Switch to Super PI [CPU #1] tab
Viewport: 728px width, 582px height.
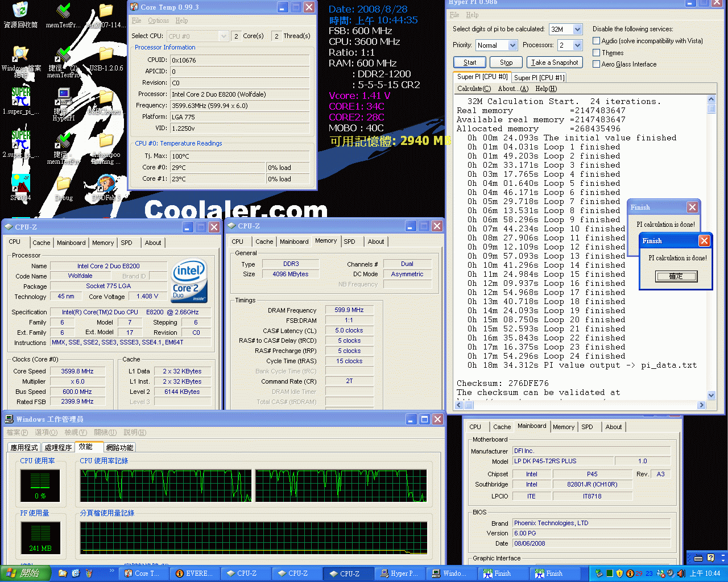point(539,77)
